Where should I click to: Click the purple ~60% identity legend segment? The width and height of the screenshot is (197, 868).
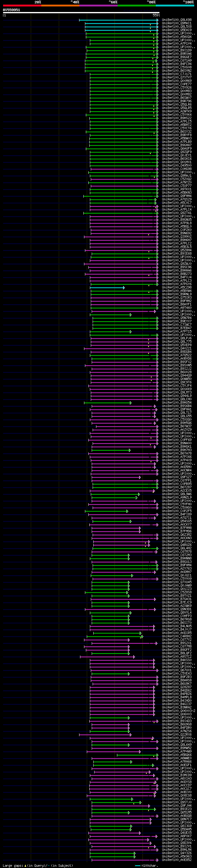pos(98,6)
